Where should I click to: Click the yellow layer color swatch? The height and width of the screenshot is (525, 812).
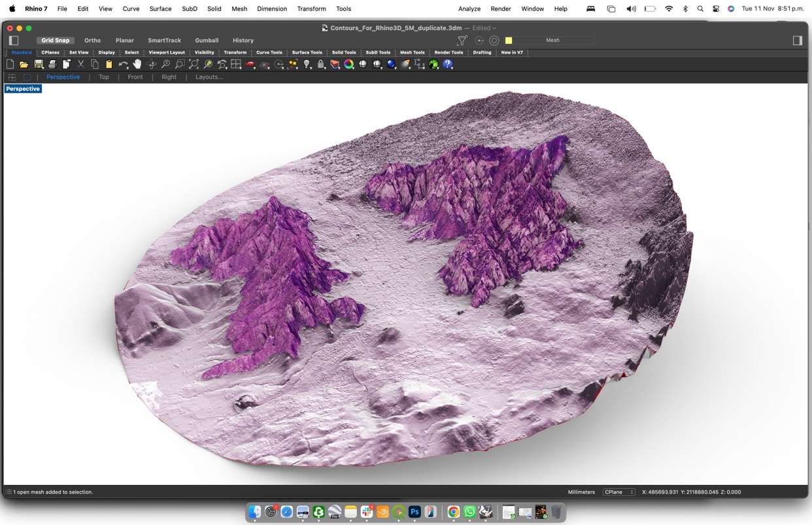tap(509, 41)
